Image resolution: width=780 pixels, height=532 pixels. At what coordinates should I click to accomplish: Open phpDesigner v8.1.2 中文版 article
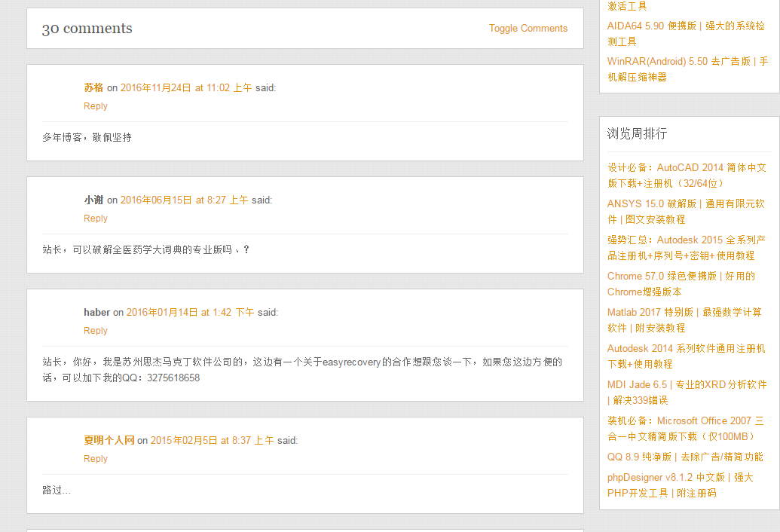pos(680,485)
